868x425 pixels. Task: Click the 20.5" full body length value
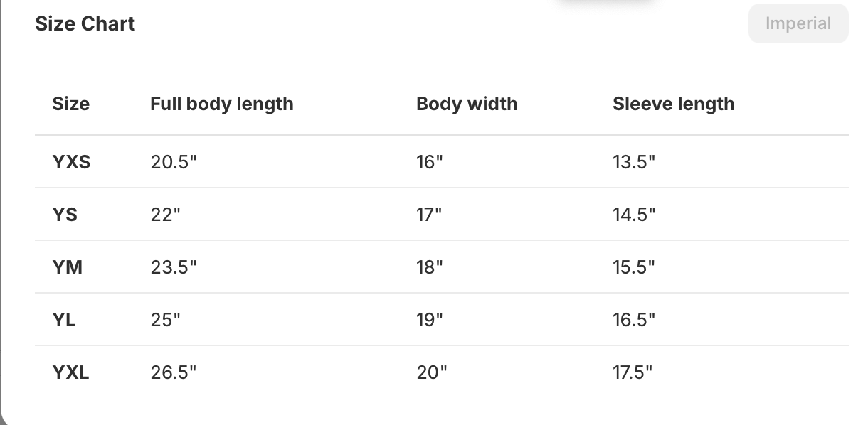(173, 162)
